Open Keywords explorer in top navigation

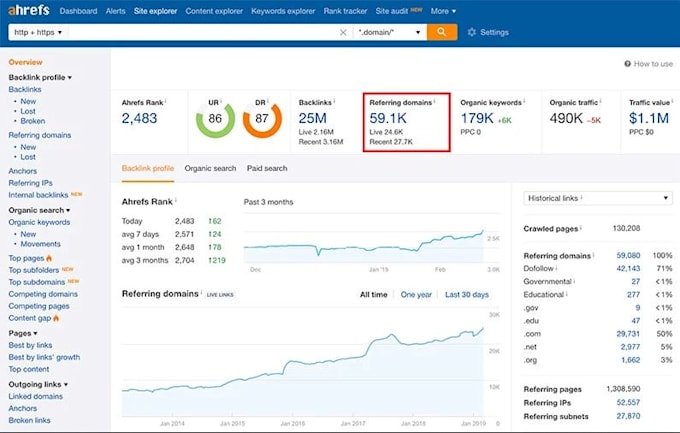point(283,11)
